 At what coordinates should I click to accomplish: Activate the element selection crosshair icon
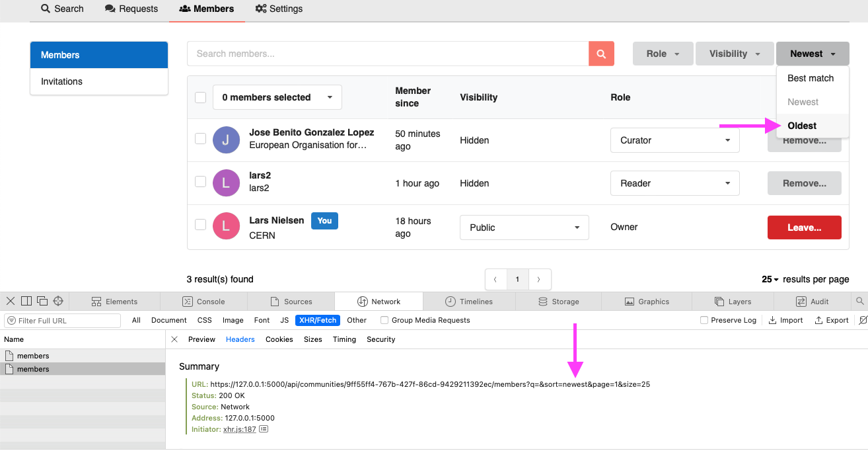58,301
